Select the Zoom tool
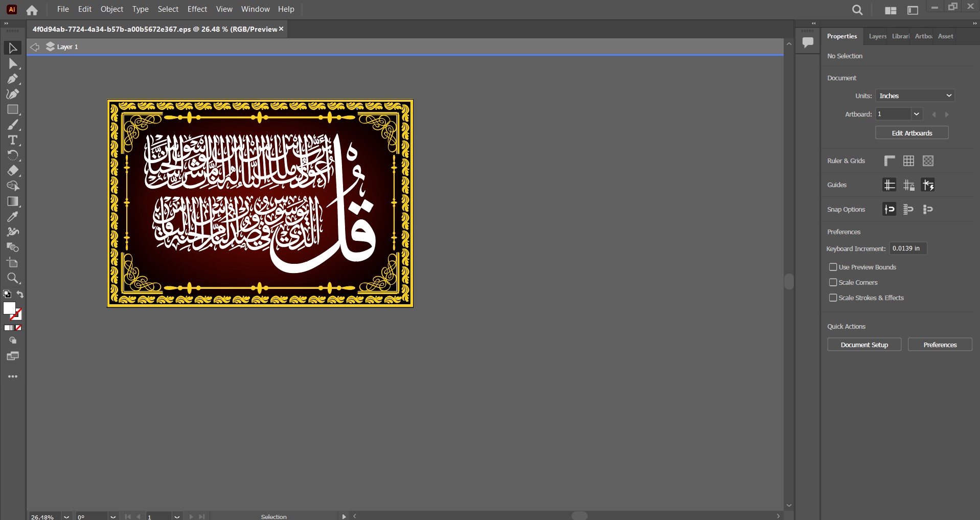This screenshot has height=520, width=980. tap(13, 278)
